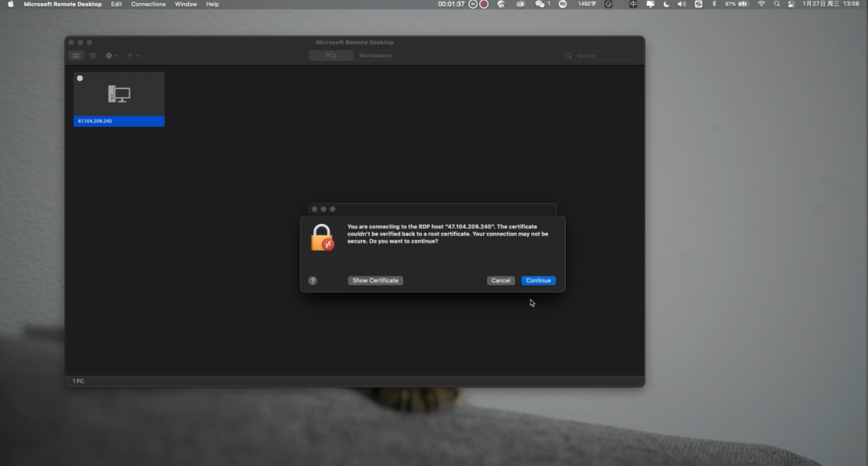Open the Window menu
The width and height of the screenshot is (868, 466).
tap(186, 4)
